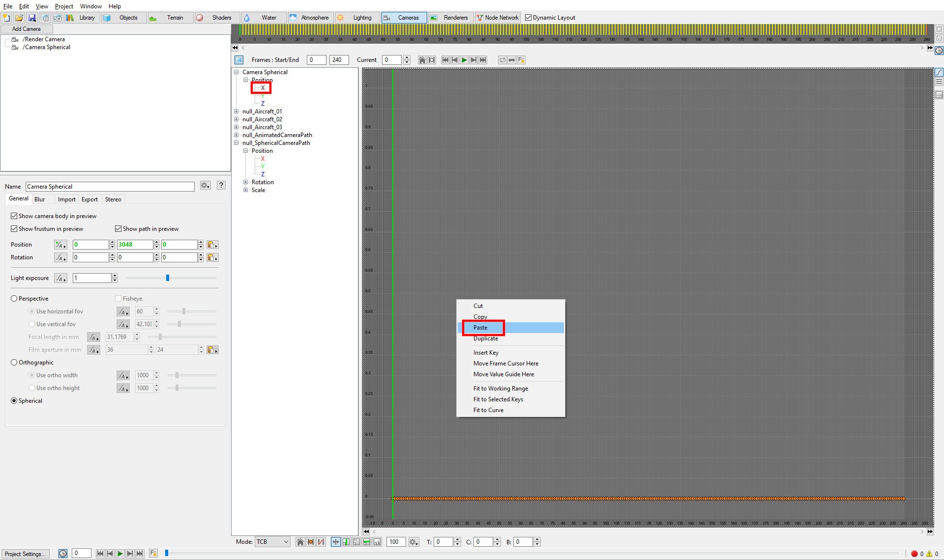This screenshot has width=944, height=560.
Task: Toggle Show camera body in preview
Action: coord(14,216)
